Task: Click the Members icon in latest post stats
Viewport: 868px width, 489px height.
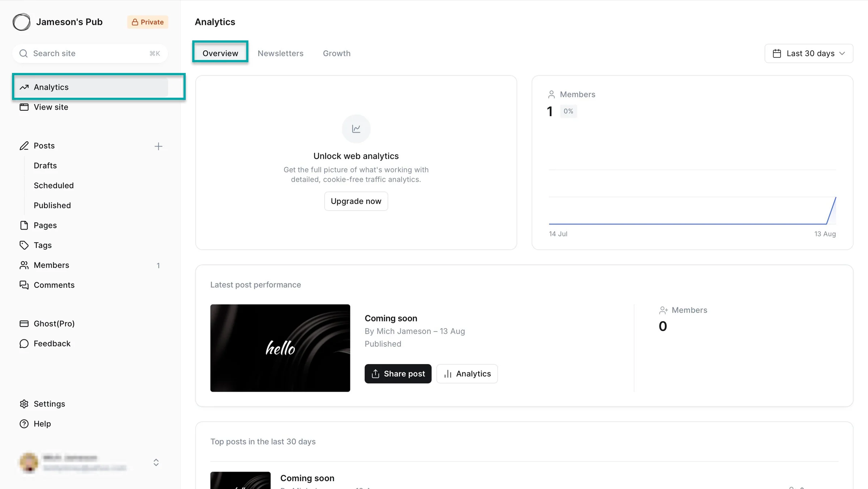Action: (663, 310)
